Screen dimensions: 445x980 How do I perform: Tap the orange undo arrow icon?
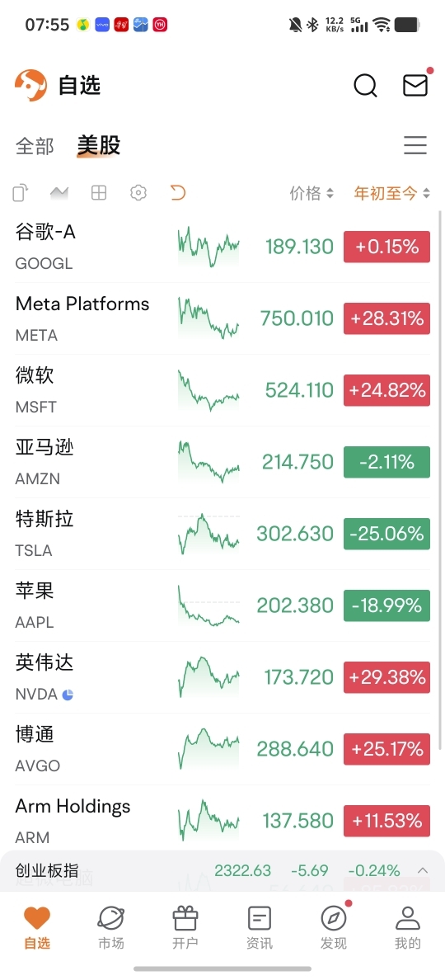coord(178,192)
